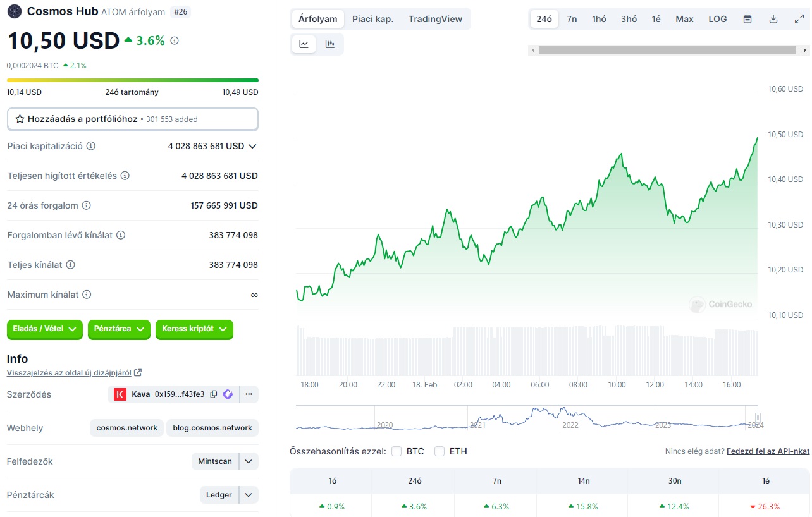
Task: Open the Eladás / Vétel dropdown
Action: [x=45, y=329]
